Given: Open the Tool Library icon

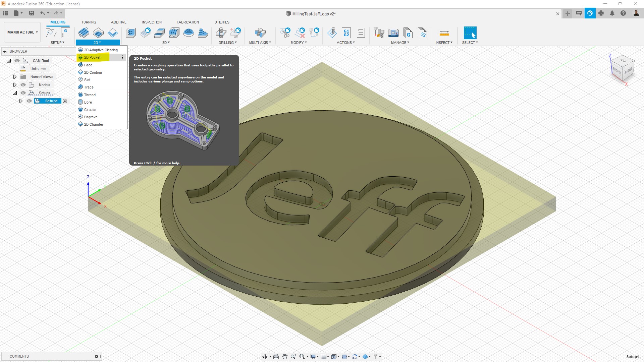Looking at the screenshot, I should pyautogui.click(x=379, y=33).
